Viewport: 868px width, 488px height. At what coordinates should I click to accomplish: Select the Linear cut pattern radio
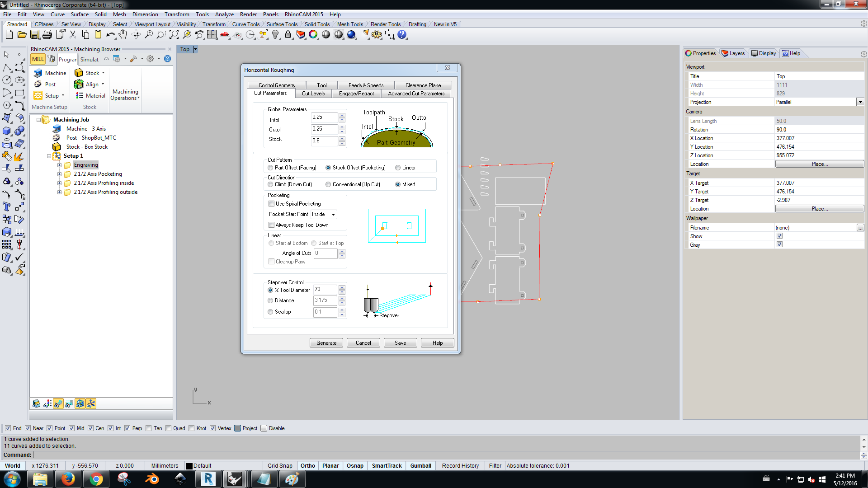tap(398, 168)
